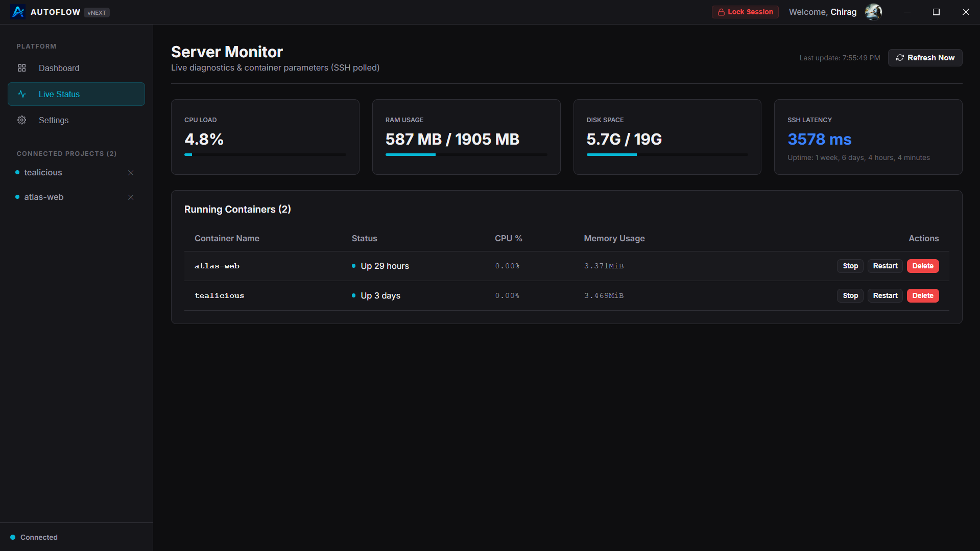Click the Server Monitor heading

pyautogui.click(x=227, y=52)
